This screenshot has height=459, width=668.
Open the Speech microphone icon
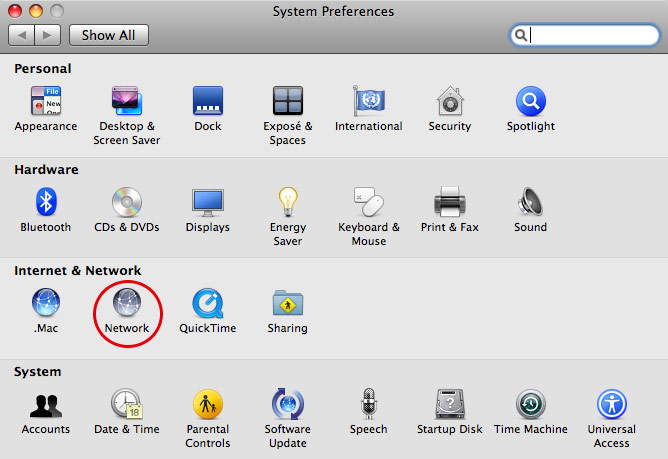click(369, 404)
